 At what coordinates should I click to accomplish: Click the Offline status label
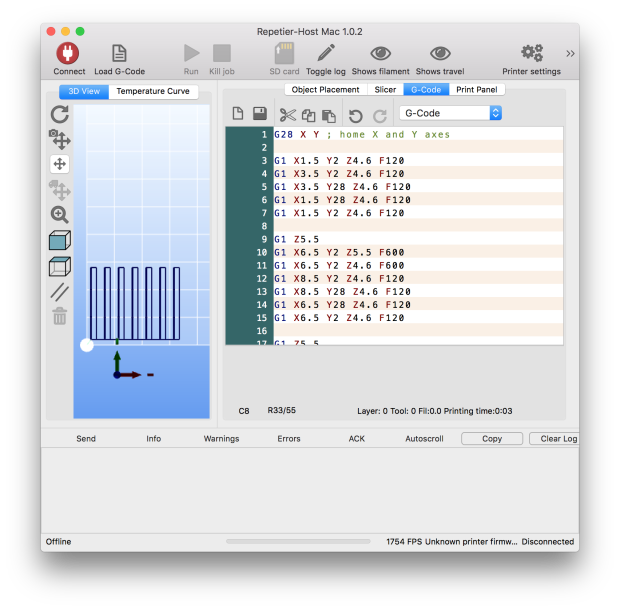pos(58,542)
